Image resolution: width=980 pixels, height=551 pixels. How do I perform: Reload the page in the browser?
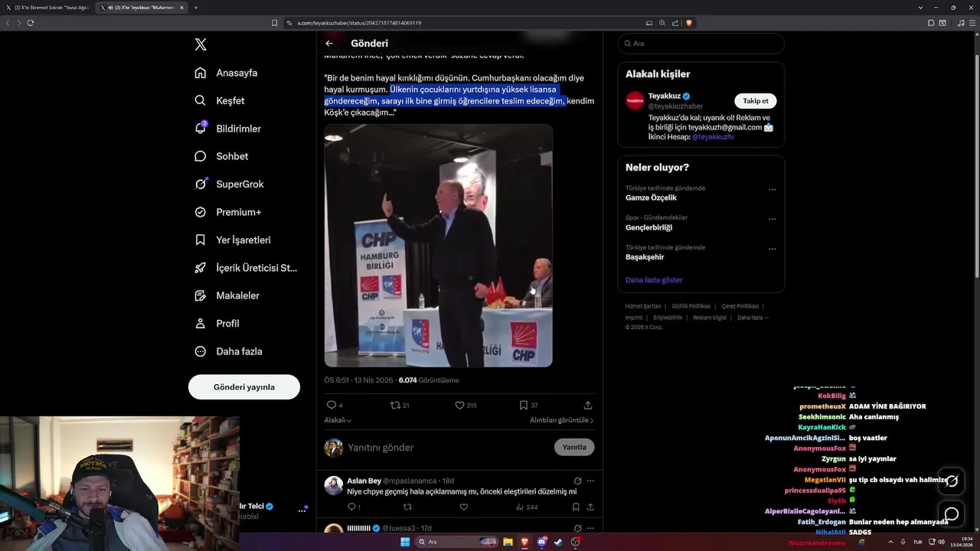[x=31, y=23]
